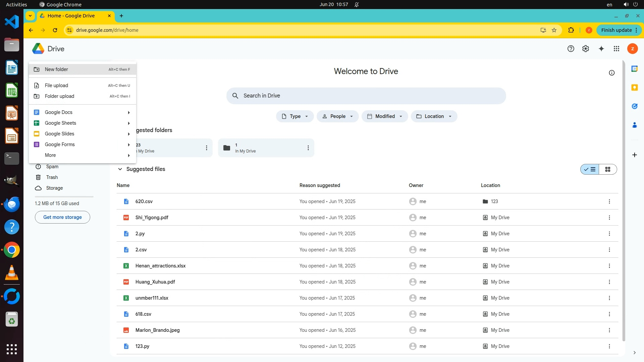Open Google Keep side panel icon
The image size is (644, 362).
point(634,87)
